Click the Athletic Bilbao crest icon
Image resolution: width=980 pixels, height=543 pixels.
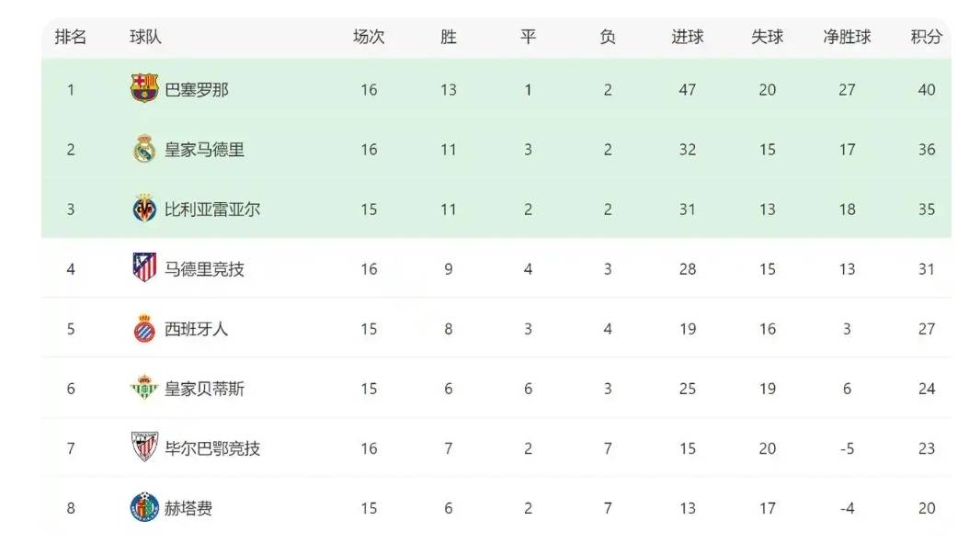(x=144, y=447)
